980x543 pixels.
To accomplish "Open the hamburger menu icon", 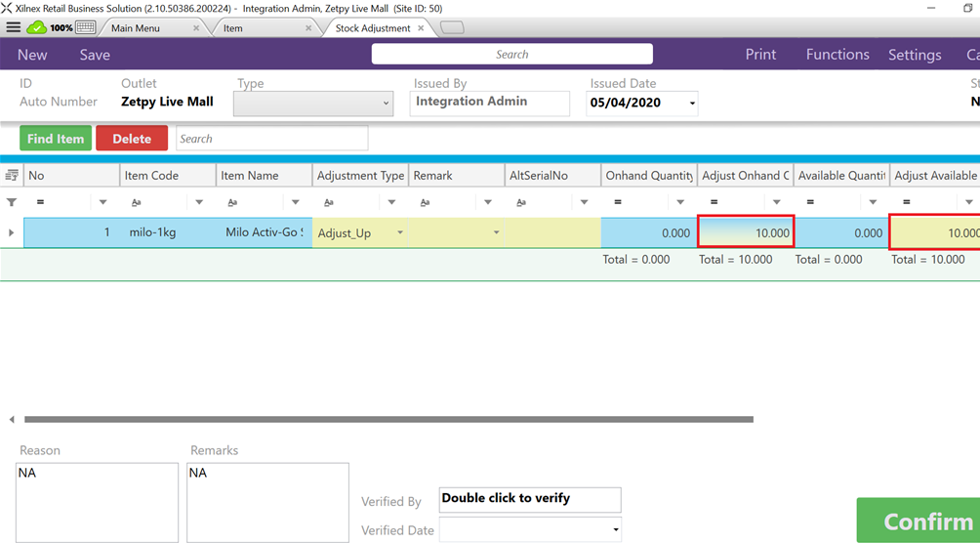I will [x=13, y=27].
